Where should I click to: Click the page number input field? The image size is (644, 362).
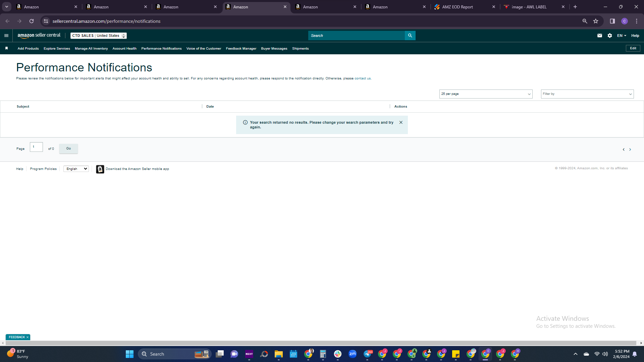[x=36, y=147]
